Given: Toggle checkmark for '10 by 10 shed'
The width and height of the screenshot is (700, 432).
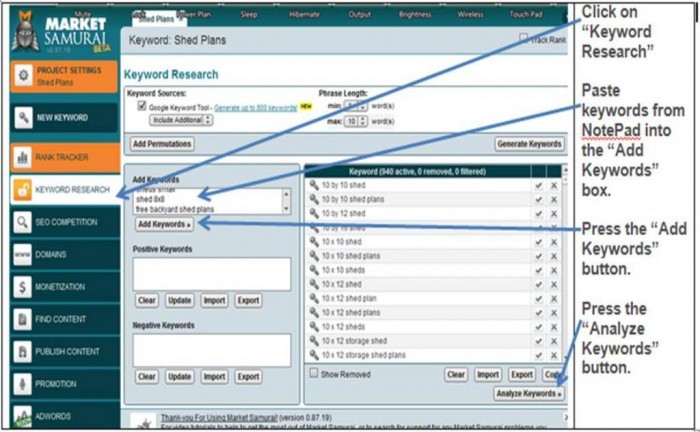Looking at the screenshot, I should (x=539, y=185).
